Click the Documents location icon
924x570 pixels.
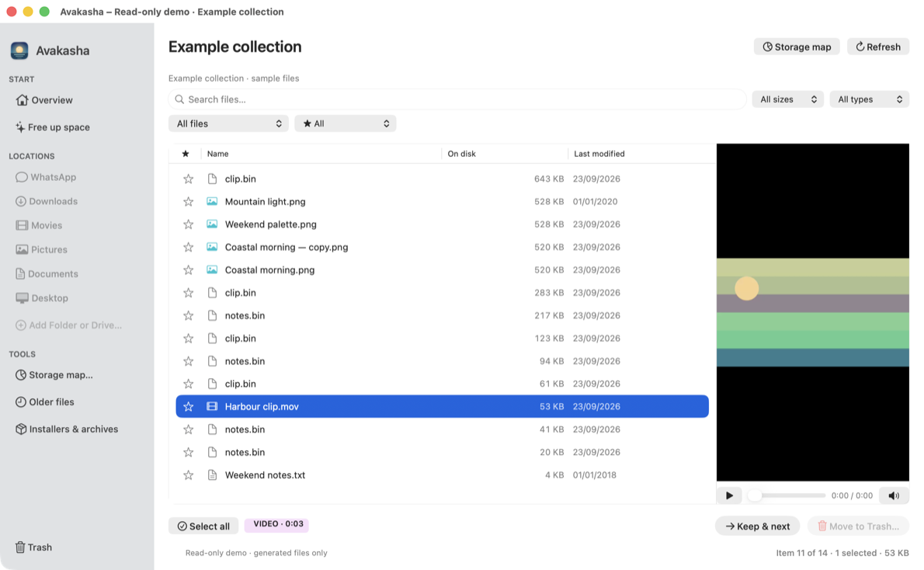[21, 273]
